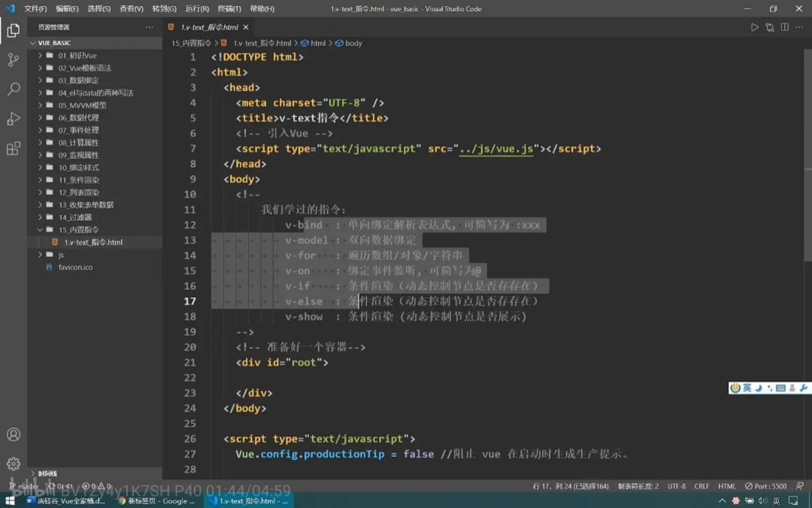The width and height of the screenshot is (812, 508).
Task: Open the 文件(F) menu
Action: (x=36, y=9)
